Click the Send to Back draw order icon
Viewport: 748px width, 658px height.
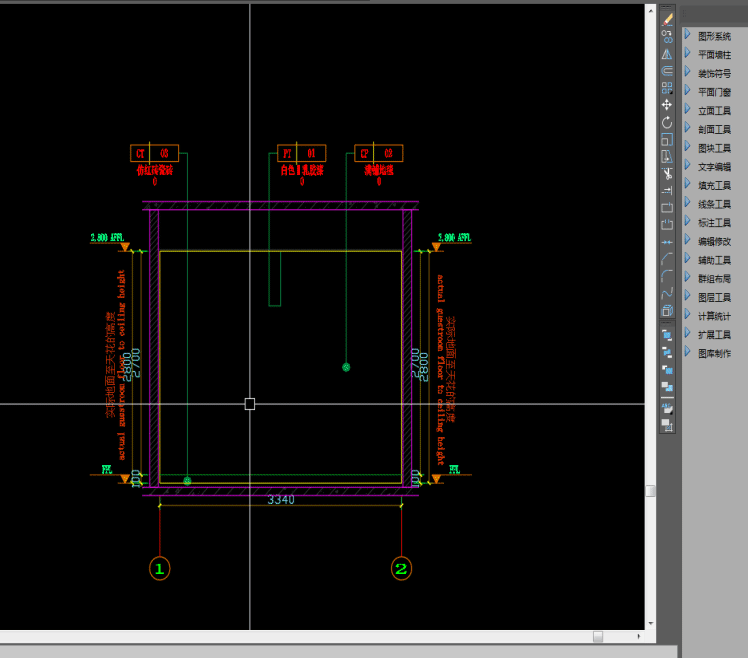667,353
